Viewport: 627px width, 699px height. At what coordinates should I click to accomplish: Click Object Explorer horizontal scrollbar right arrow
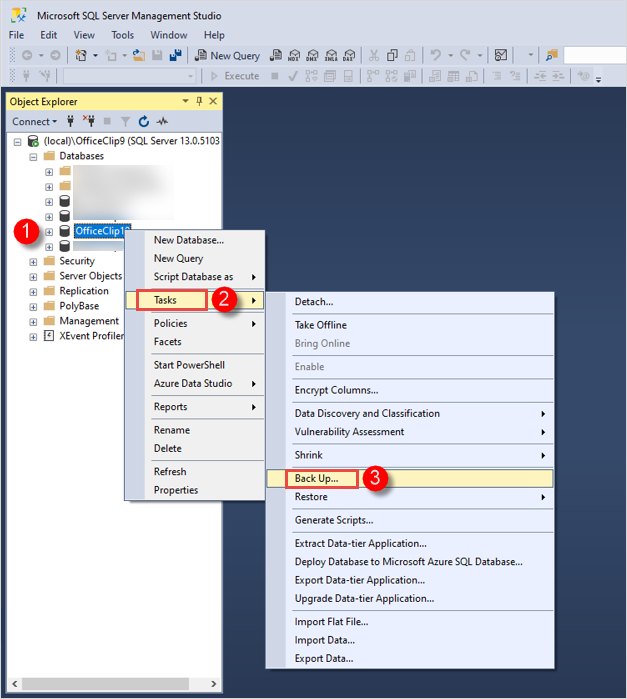click(x=214, y=684)
